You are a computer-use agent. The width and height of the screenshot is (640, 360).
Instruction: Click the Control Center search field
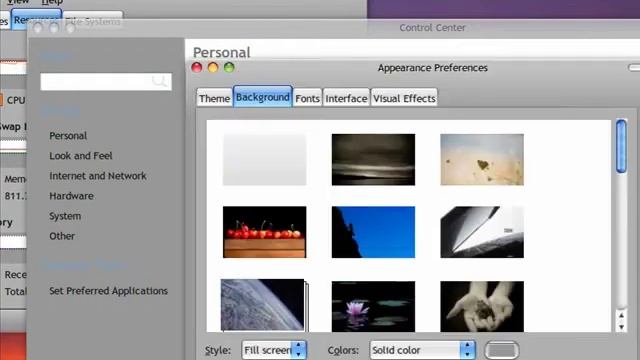pos(106,82)
